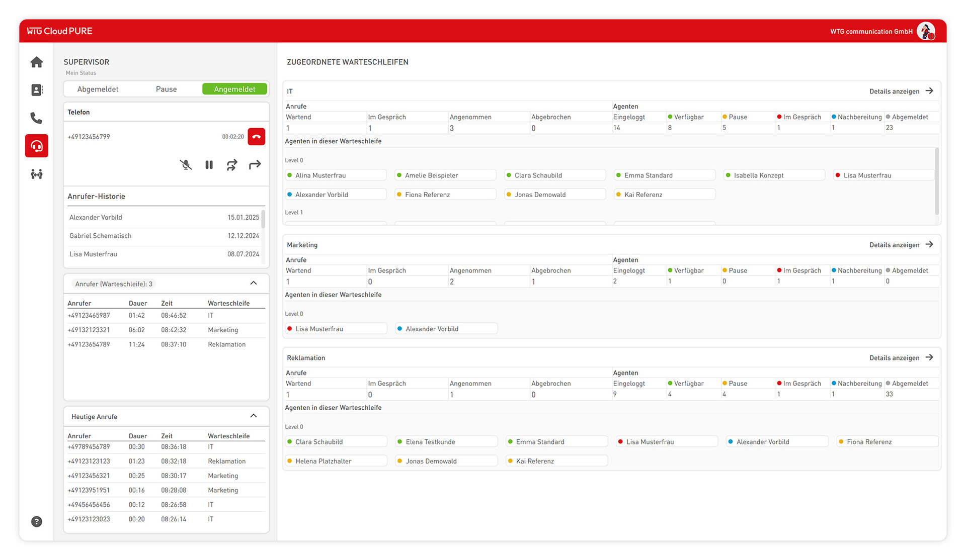Screen dimensions: 966x560
Task: Hang up the active call
Action: point(256,137)
